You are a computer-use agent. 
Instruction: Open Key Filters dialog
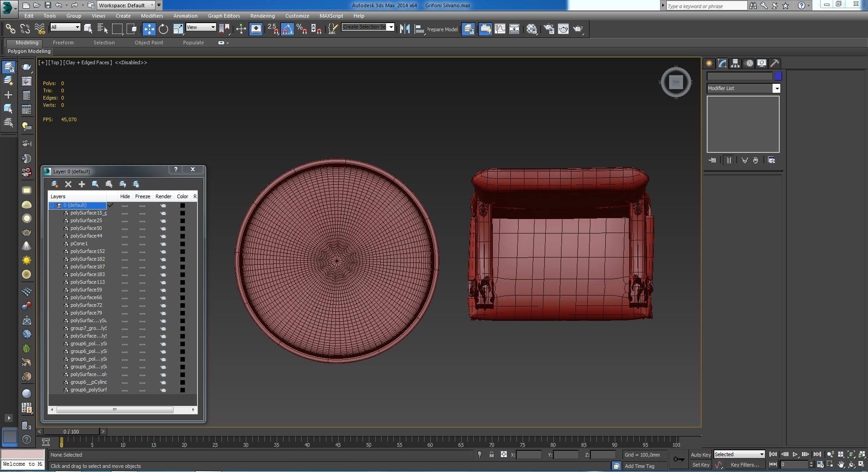coord(745,465)
